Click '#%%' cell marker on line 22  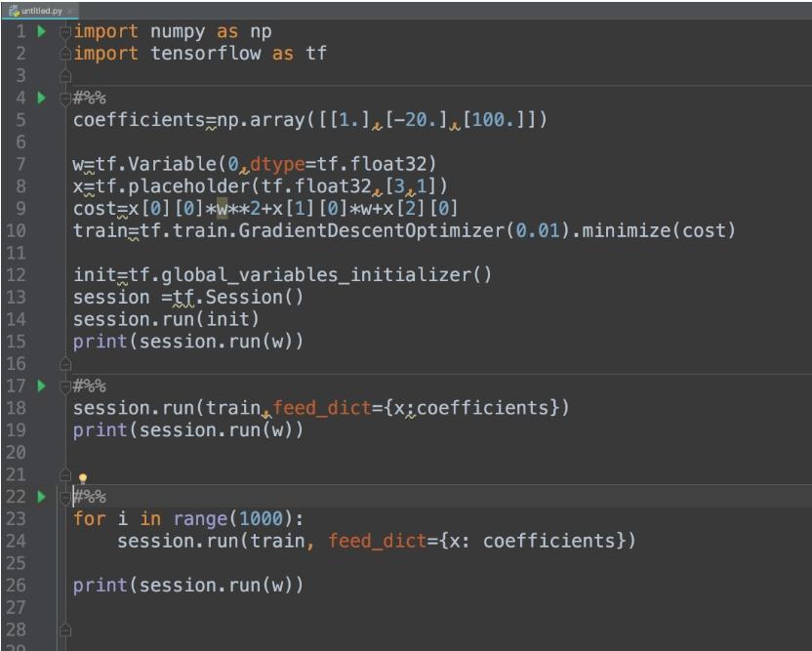(90, 497)
